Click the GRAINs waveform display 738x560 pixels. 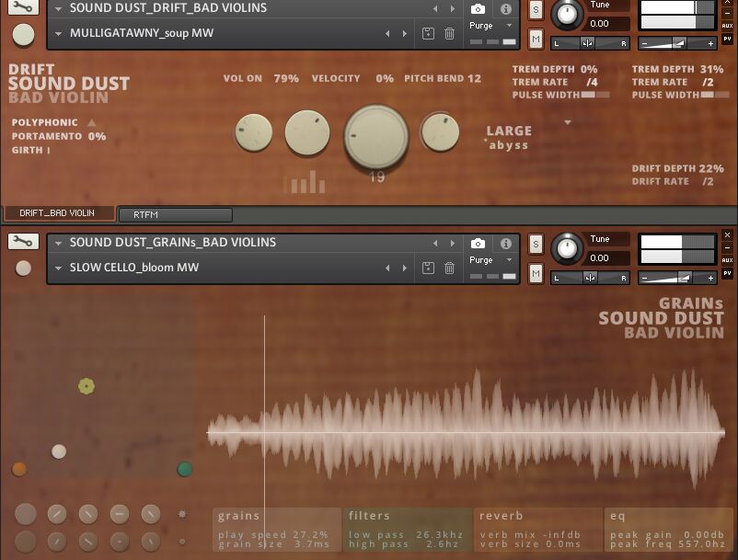466,431
